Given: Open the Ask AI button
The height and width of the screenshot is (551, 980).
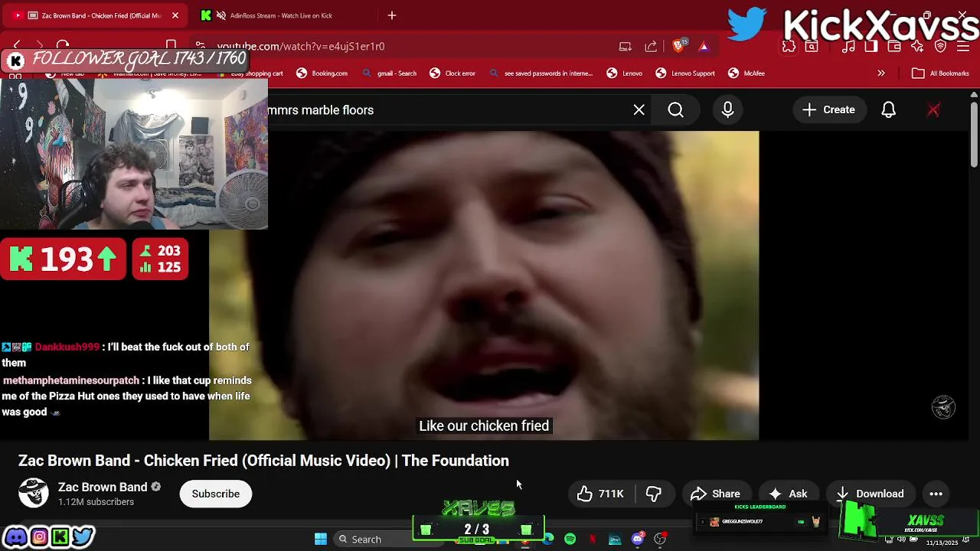Looking at the screenshot, I should 789,494.
